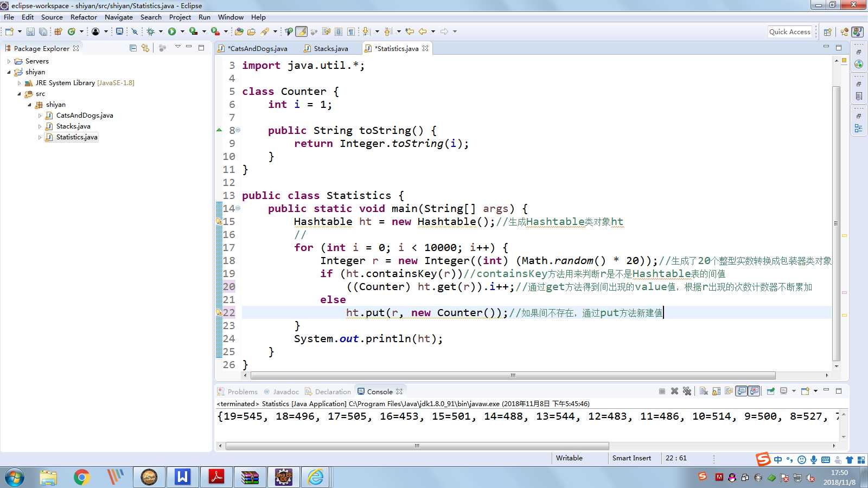This screenshot has width=868, height=488.
Task: Open the Refactor menu
Action: pos(84,17)
